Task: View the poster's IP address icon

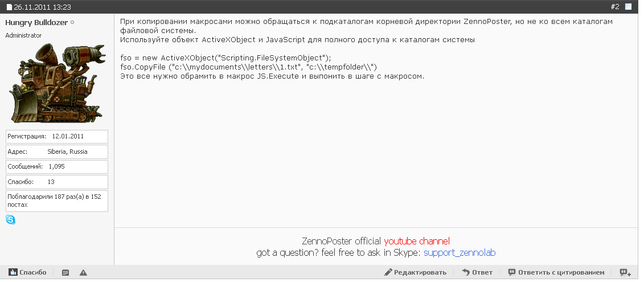Action: [65, 273]
